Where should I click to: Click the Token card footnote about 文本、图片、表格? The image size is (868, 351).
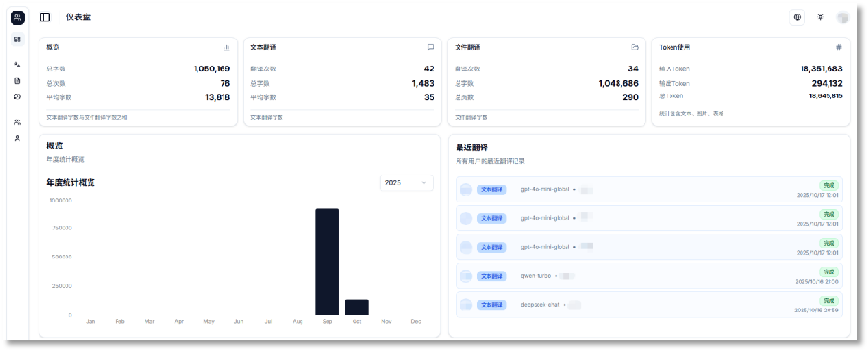[x=691, y=113]
